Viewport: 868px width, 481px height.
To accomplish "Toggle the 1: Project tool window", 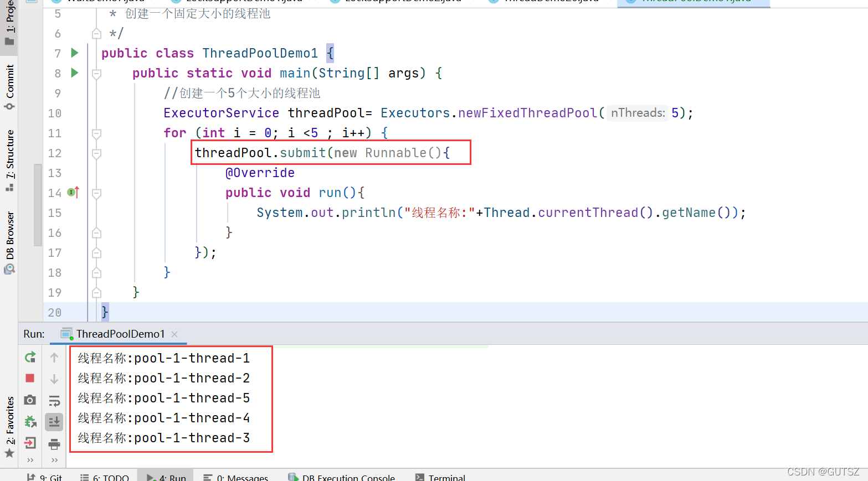I will [x=9, y=23].
